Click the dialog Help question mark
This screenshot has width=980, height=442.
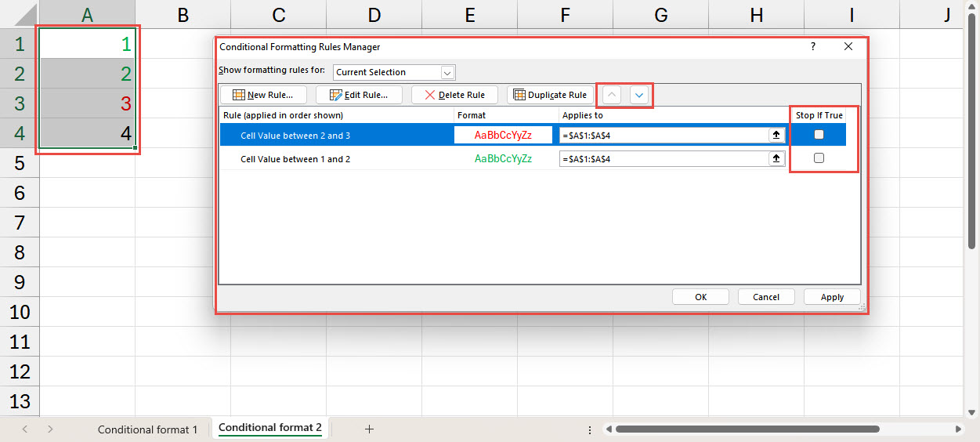tap(812, 47)
